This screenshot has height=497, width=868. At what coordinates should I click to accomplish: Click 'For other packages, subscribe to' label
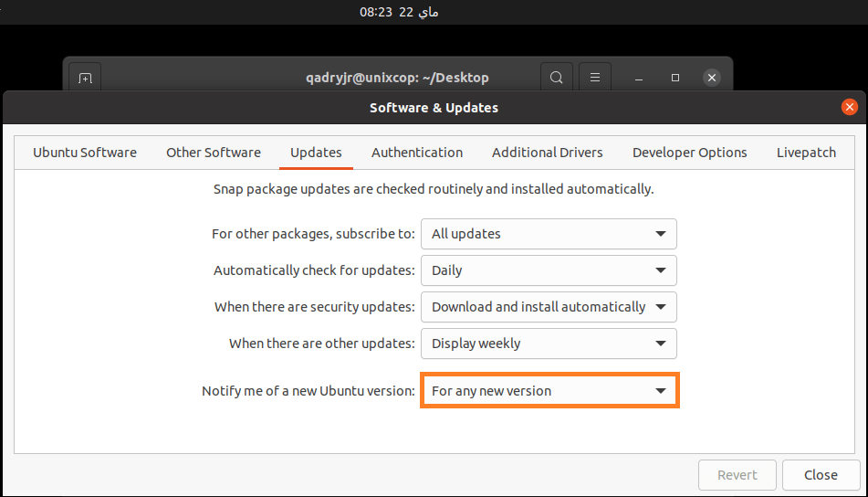pos(313,234)
